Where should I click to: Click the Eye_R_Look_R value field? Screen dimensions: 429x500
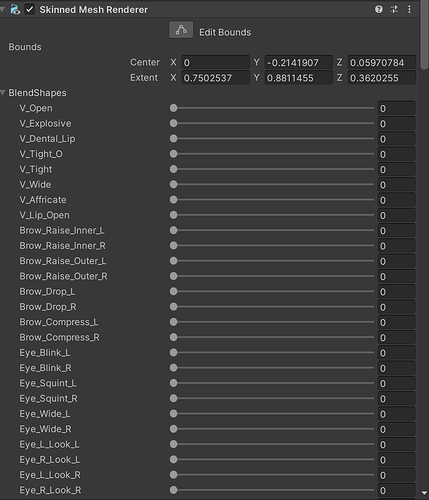(396, 490)
